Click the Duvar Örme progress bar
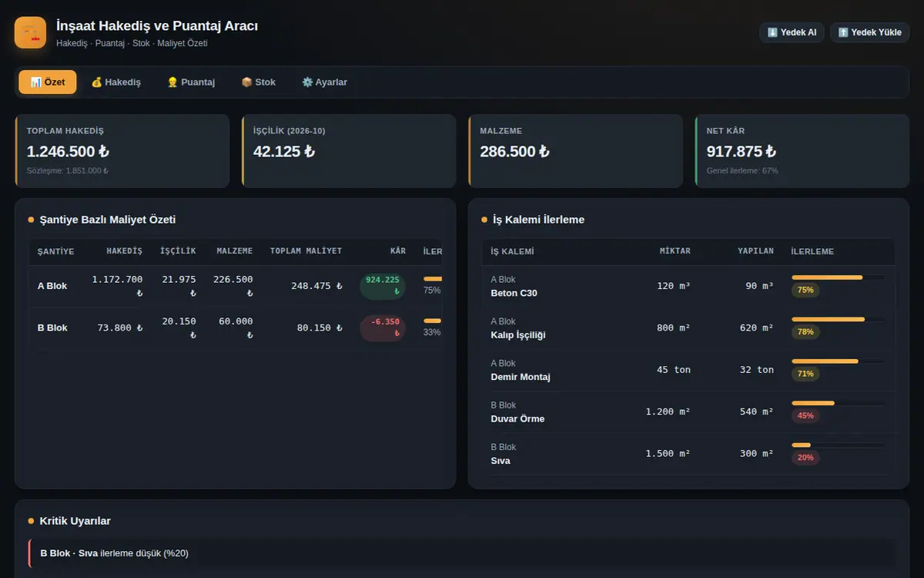 click(838, 403)
